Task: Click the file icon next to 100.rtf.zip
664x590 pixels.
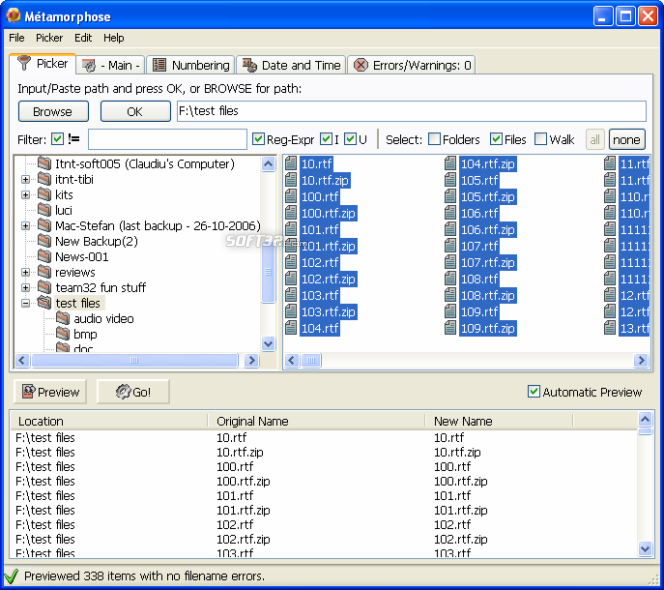Action: 291,213
